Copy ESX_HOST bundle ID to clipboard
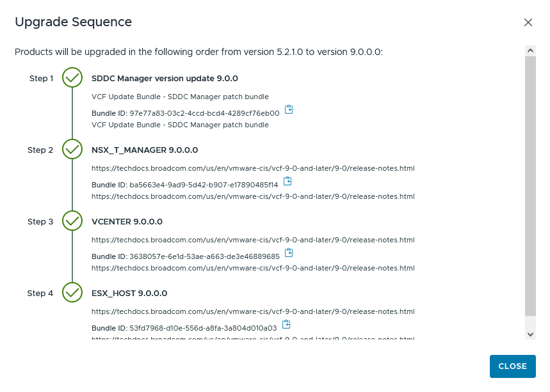 click(x=286, y=325)
